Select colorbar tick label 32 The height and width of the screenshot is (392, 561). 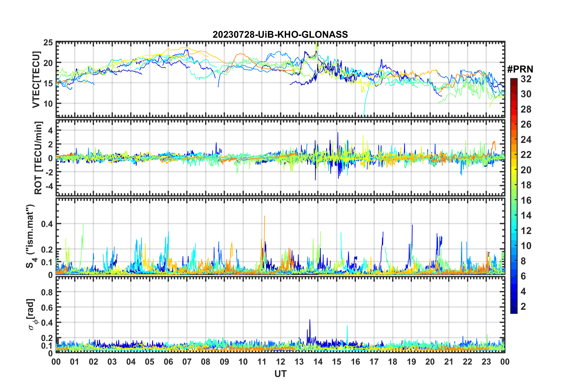coord(526,79)
